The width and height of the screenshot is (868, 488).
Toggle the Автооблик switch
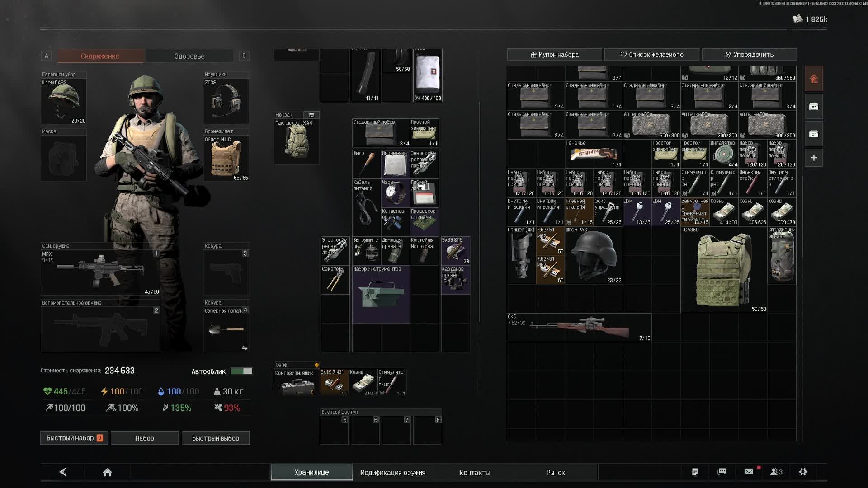pyautogui.click(x=242, y=371)
